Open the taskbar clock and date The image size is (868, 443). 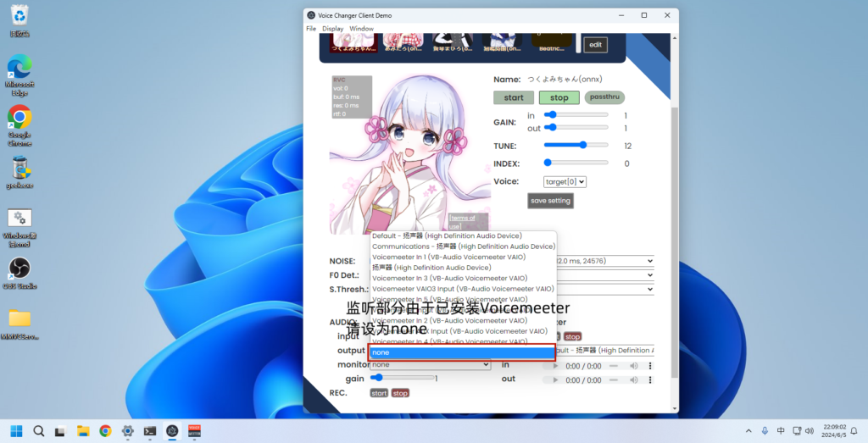tap(834, 431)
